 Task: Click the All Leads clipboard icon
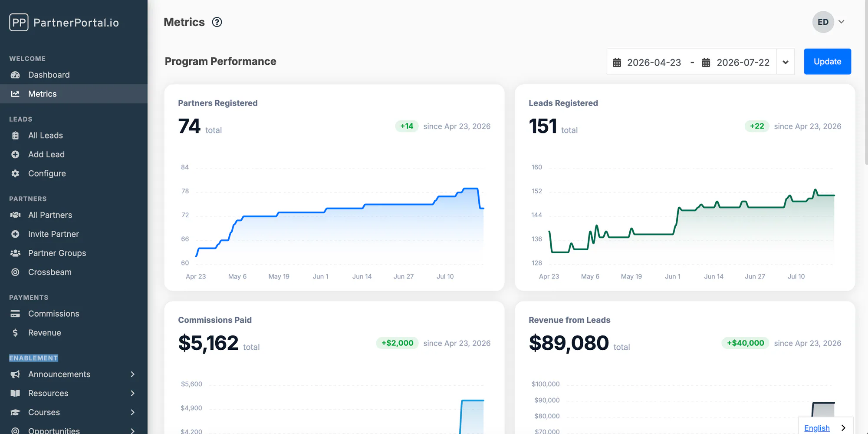(x=15, y=136)
